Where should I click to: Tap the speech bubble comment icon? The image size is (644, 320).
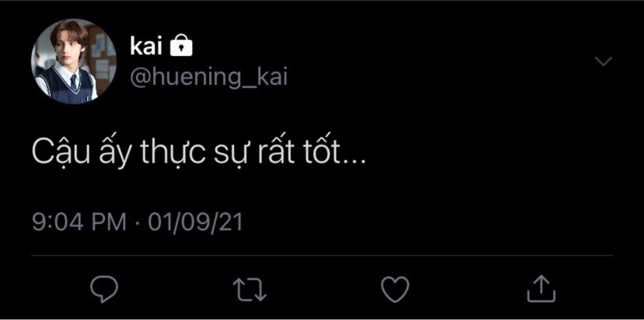click(104, 289)
